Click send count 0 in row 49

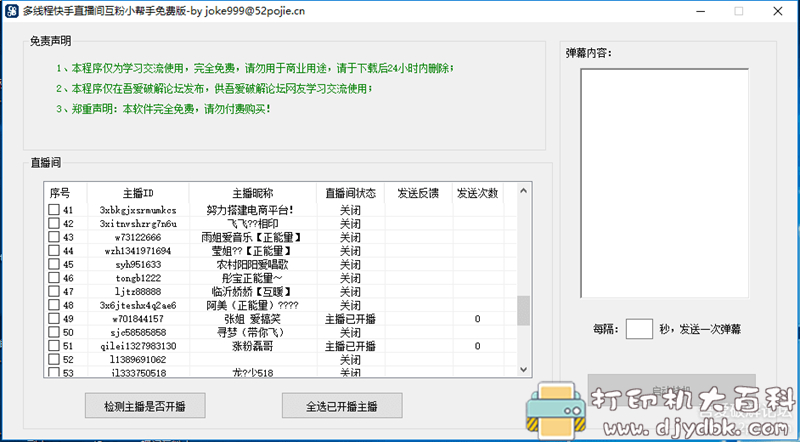coord(478,319)
